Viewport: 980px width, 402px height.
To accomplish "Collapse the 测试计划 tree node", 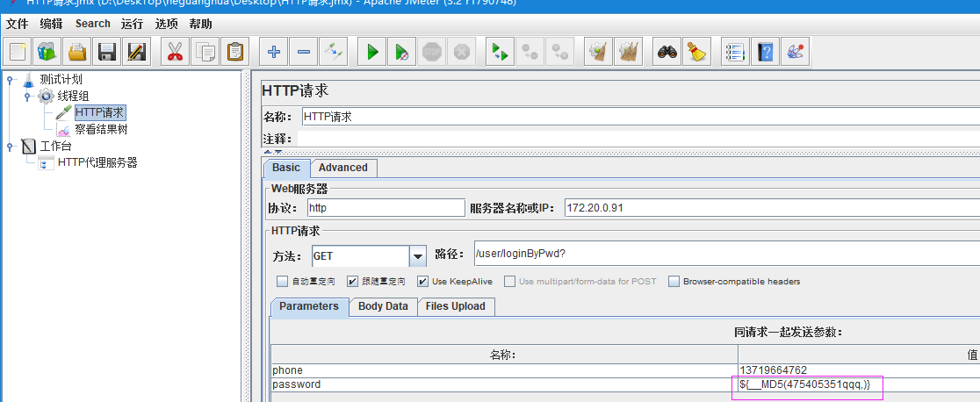I will 10,80.
